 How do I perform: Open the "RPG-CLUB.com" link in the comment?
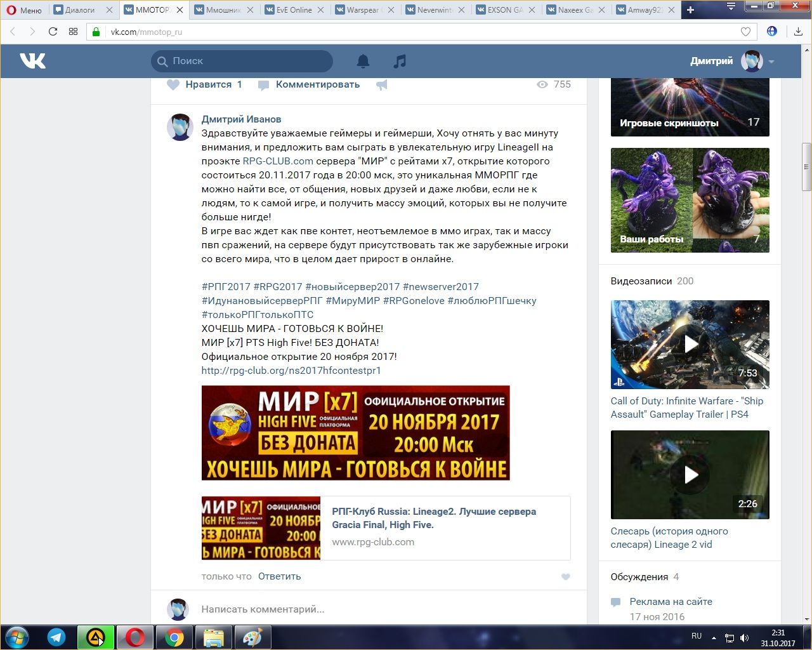pyautogui.click(x=278, y=161)
